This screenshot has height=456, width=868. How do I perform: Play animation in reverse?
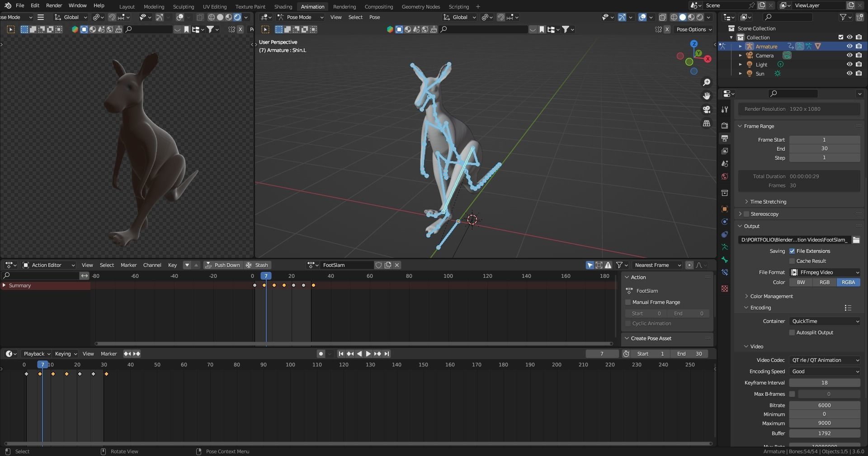359,354
